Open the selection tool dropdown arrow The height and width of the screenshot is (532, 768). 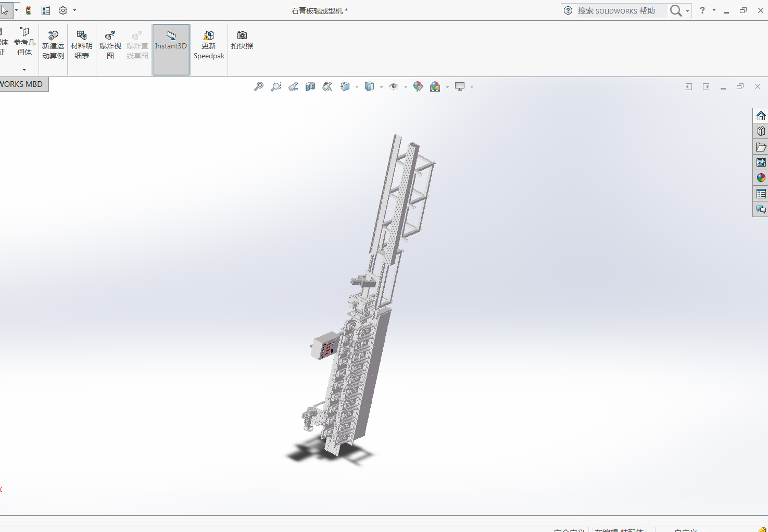point(17,10)
